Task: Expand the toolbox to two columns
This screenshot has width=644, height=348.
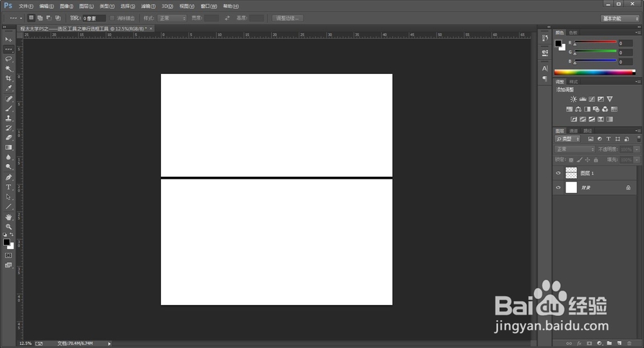Action: 5,27
